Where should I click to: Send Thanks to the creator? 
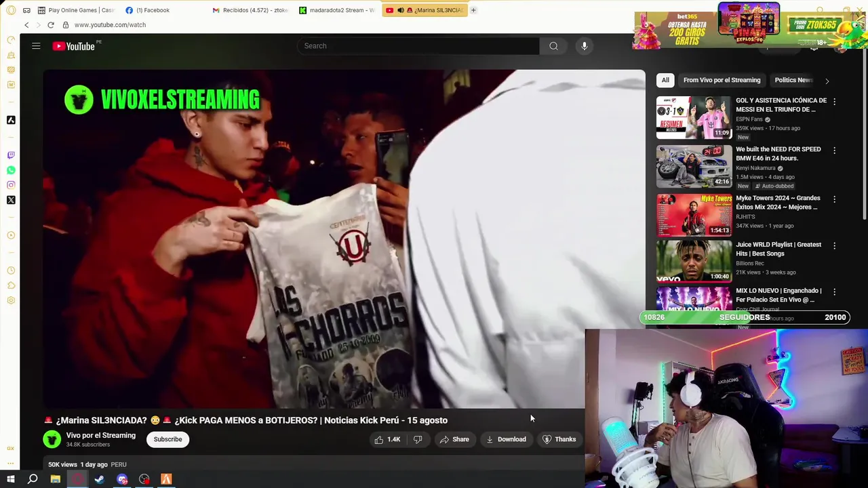[559, 439]
